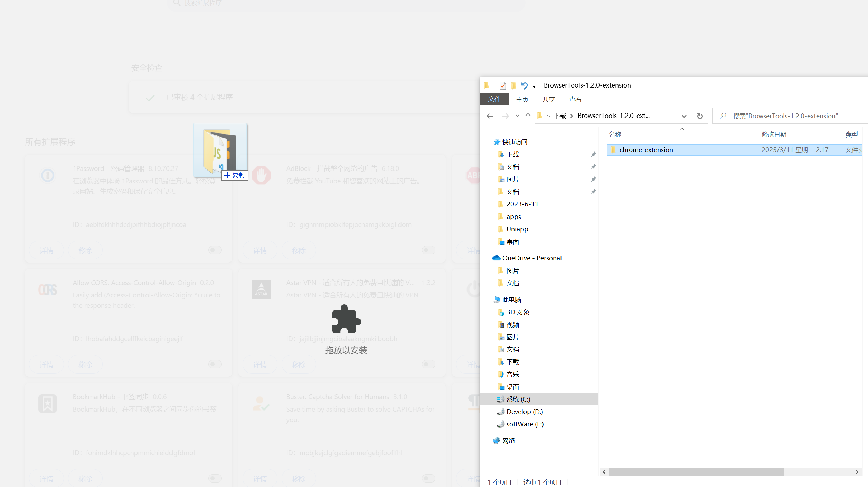Select the chrome-extension folder

[x=646, y=150]
